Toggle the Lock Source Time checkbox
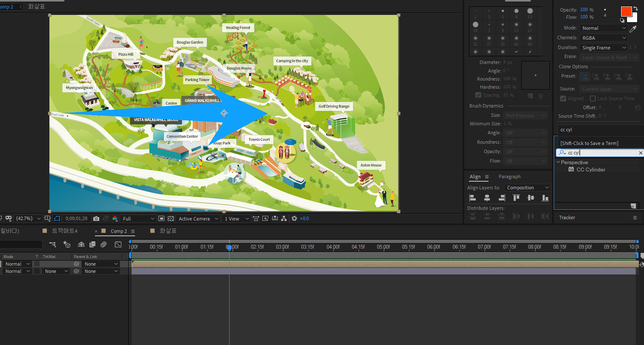 coord(592,99)
